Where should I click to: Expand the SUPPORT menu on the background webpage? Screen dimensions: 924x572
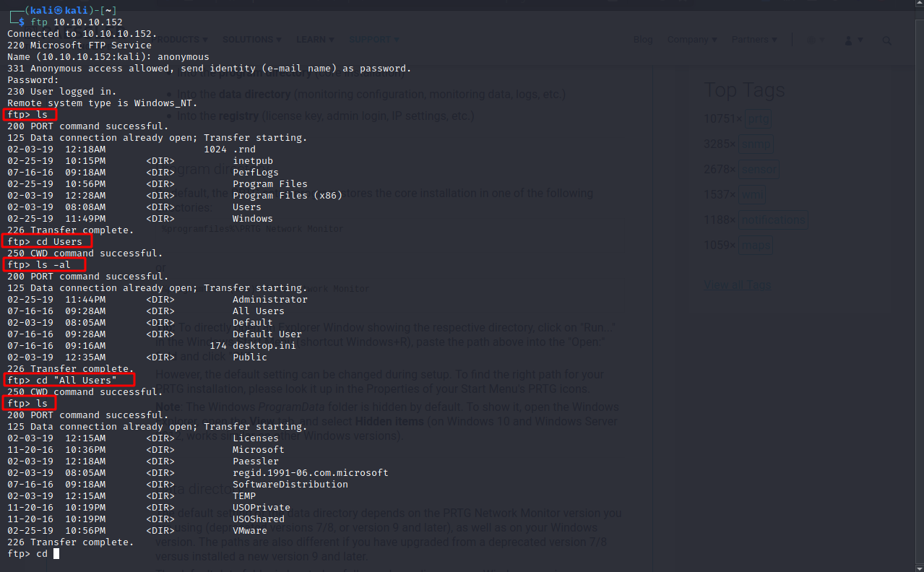[x=374, y=40]
